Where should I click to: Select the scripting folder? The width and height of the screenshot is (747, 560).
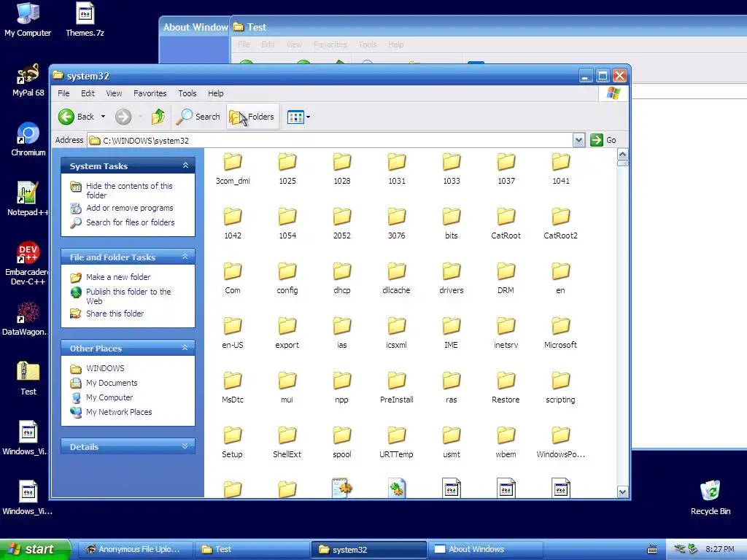pyautogui.click(x=560, y=388)
